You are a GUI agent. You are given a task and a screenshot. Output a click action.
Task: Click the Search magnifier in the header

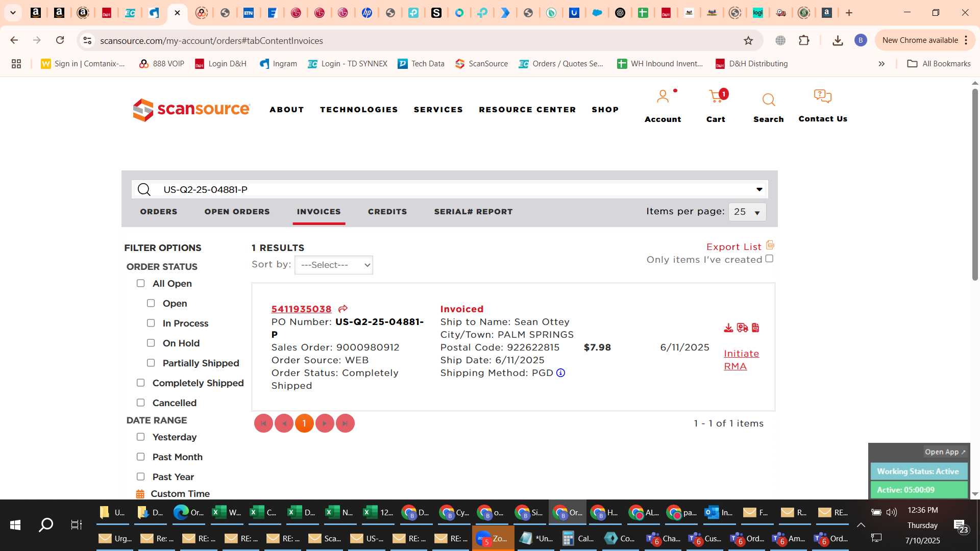click(x=769, y=100)
